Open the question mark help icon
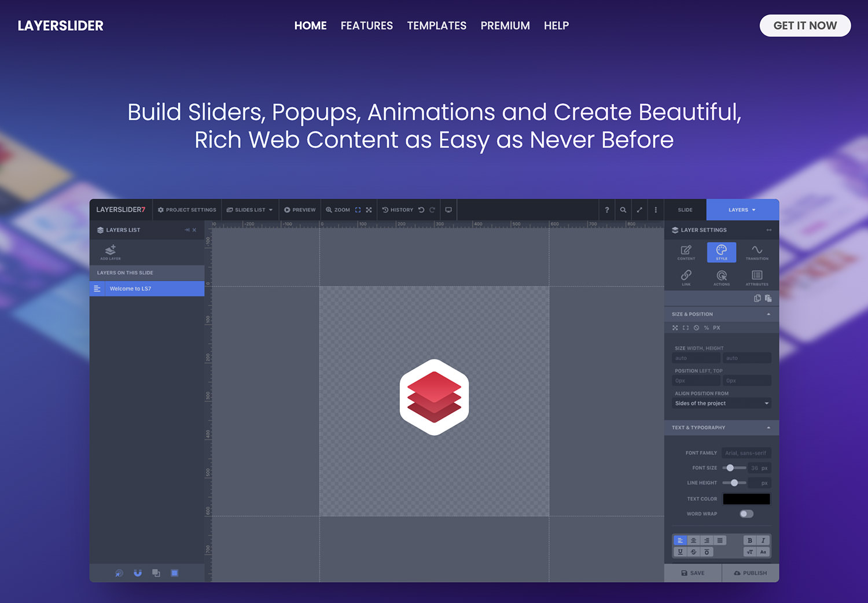The width and height of the screenshot is (868, 603). point(607,210)
